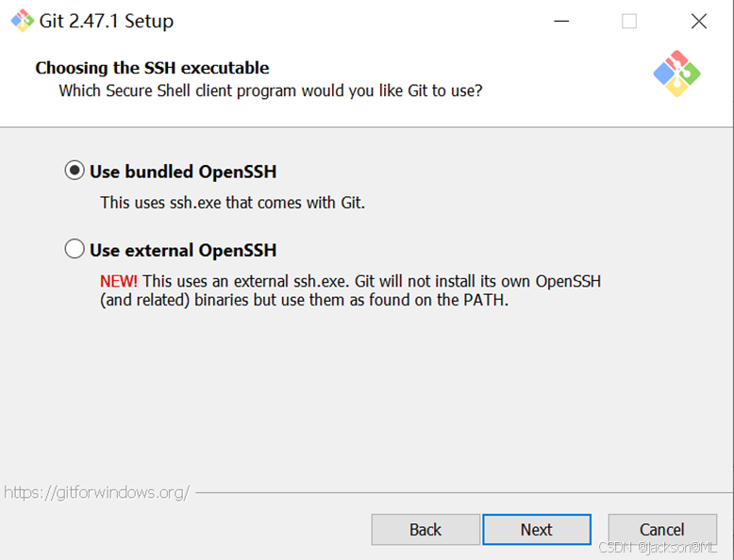Select the Use external OpenSSH radio button

[x=75, y=249]
